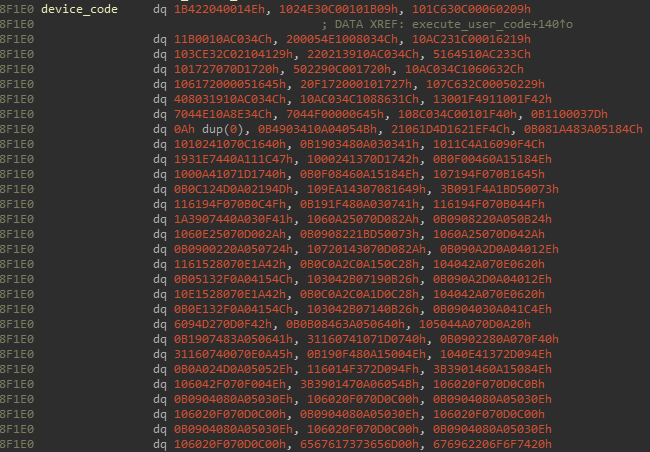Select value 1000241370D1742h
Image resolution: width=650 pixels, height=452 pixels.
[363, 159]
